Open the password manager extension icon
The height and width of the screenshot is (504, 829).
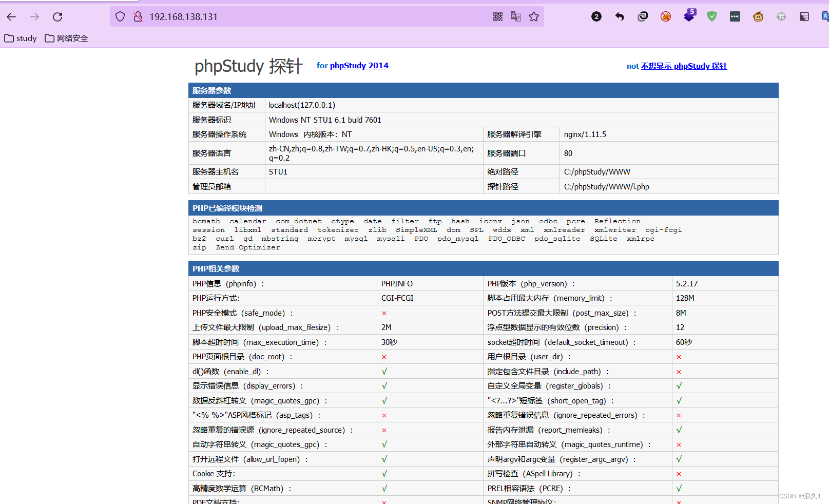(735, 16)
